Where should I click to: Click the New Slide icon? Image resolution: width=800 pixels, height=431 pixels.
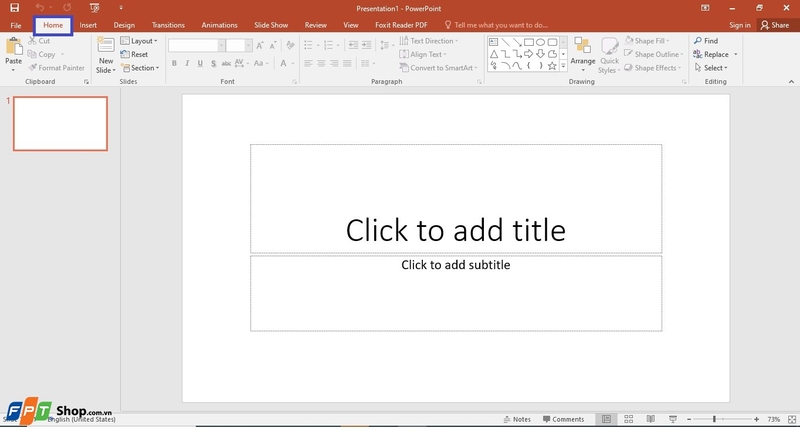[106, 45]
